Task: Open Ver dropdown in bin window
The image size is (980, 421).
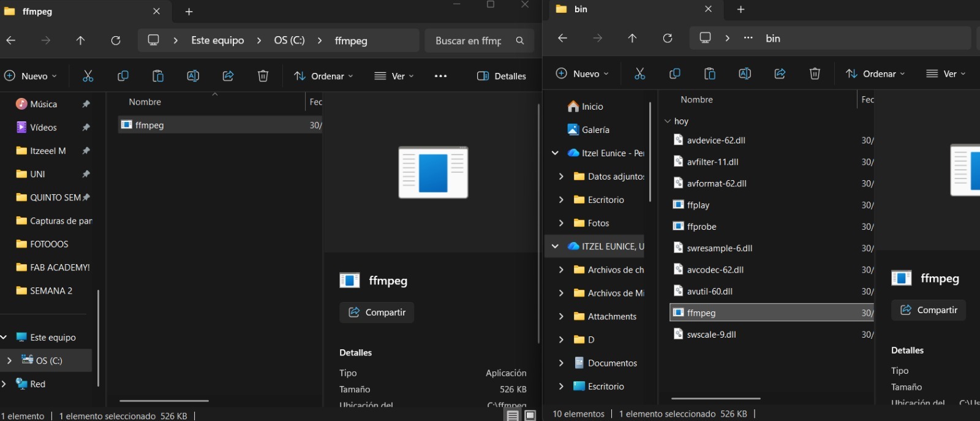Action: click(946, 74)
